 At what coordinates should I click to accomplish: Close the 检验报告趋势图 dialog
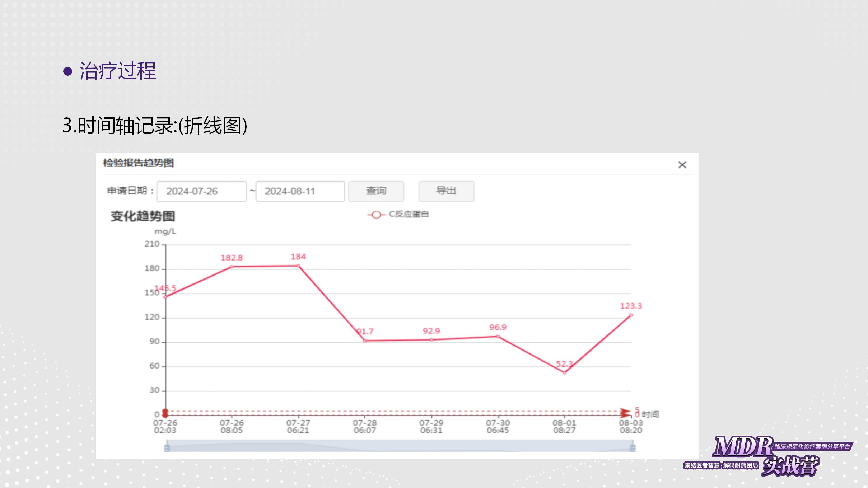[682, 165]
